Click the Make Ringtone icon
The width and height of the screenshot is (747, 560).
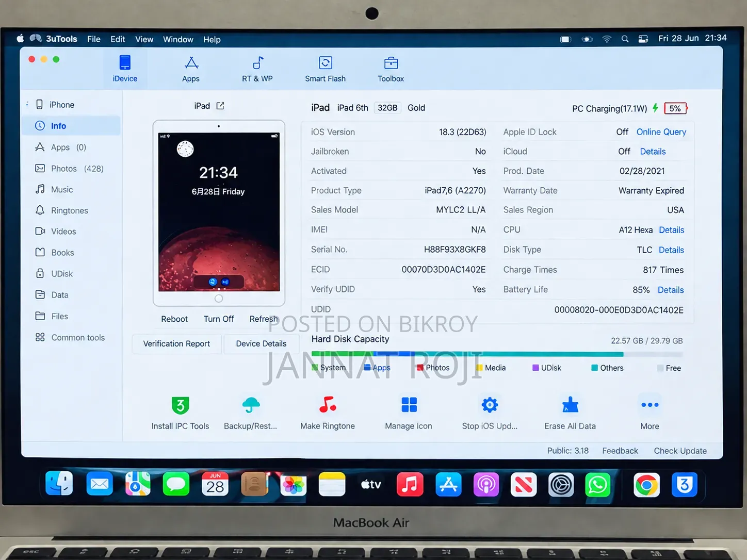click(328, 405)
